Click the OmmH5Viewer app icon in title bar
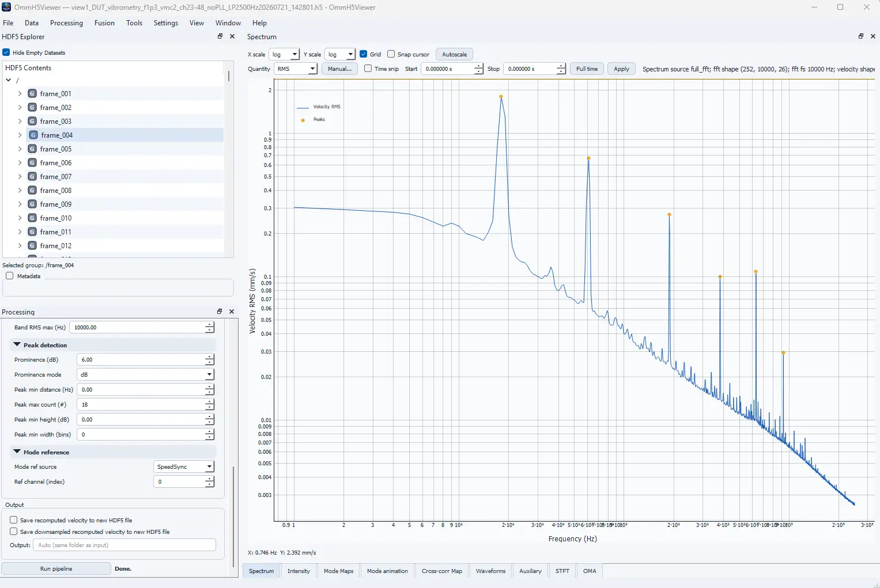The image size is (880, 588). coord(7,7)
